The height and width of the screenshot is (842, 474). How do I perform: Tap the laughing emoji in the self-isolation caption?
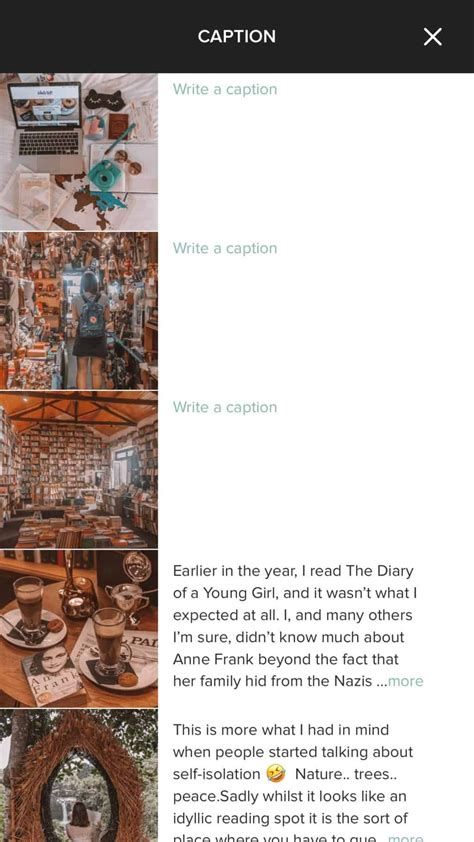click(276, 774)
